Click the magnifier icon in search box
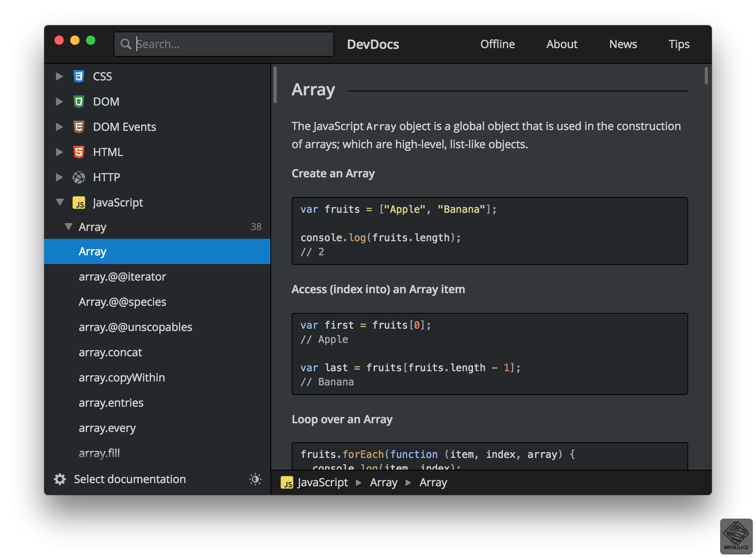The height and width of the screenshot is (558, 756). (126, 44)
